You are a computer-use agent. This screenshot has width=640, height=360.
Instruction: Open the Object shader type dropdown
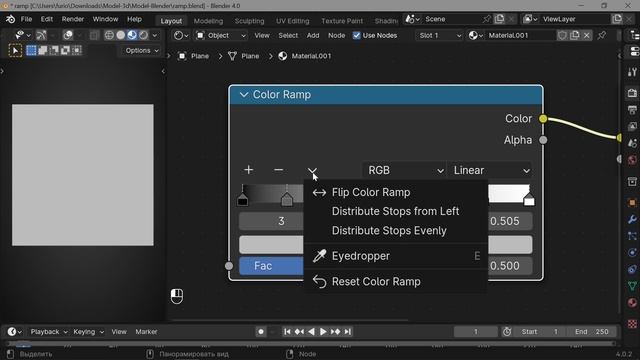pos(221,36)
